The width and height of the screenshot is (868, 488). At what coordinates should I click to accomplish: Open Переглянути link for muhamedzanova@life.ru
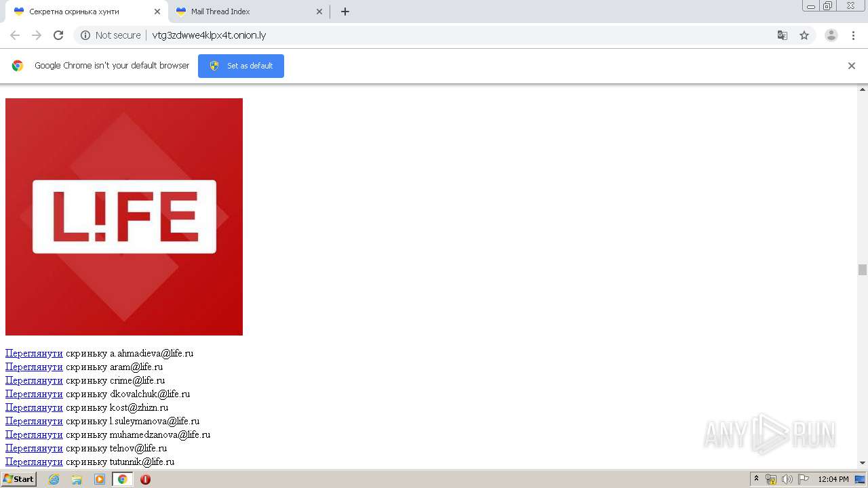coord(34,434)
